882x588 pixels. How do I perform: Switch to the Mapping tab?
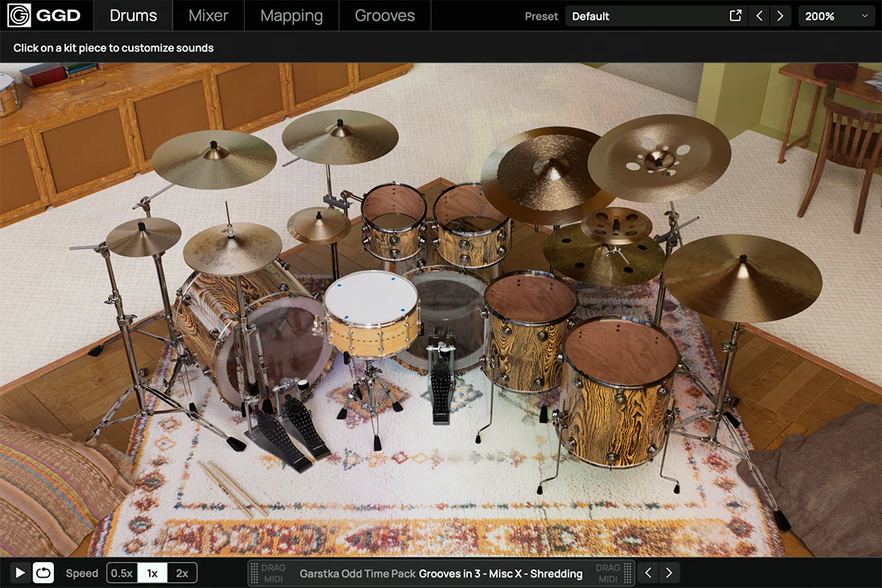[x=292, y=15]
